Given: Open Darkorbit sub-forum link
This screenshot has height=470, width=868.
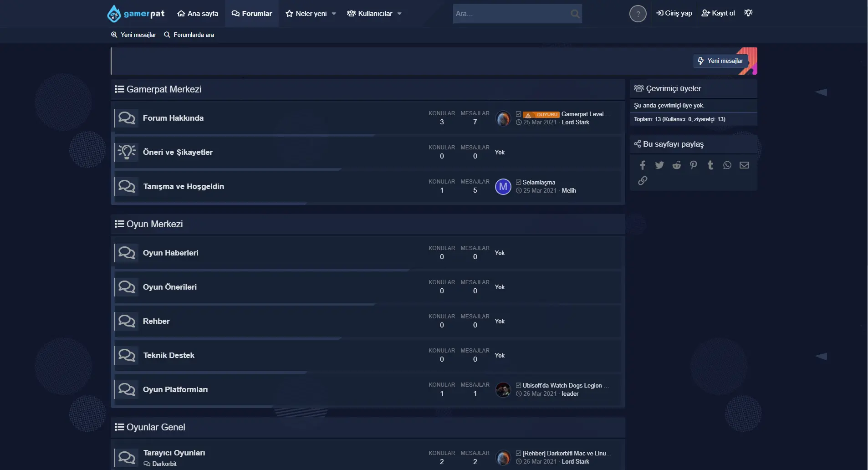Looking at the screenshot, I should point(164,464).
